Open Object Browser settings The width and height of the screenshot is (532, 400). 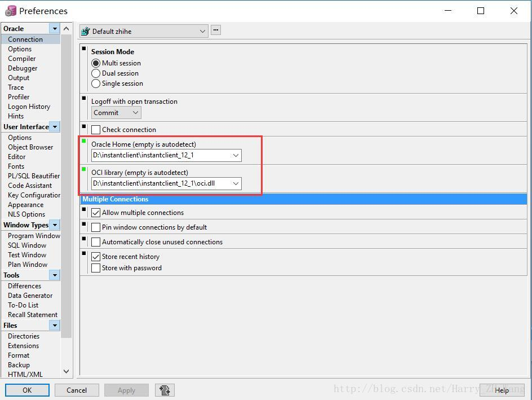point(30,147)
